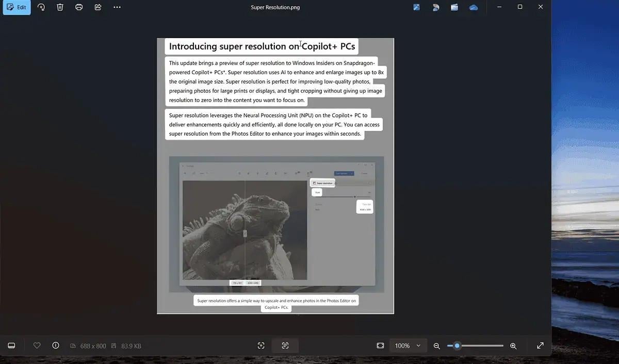Click the Clipchamp icon beside OneDrive
The width and height of the screenshot is (619, 364).
point(454,8)
